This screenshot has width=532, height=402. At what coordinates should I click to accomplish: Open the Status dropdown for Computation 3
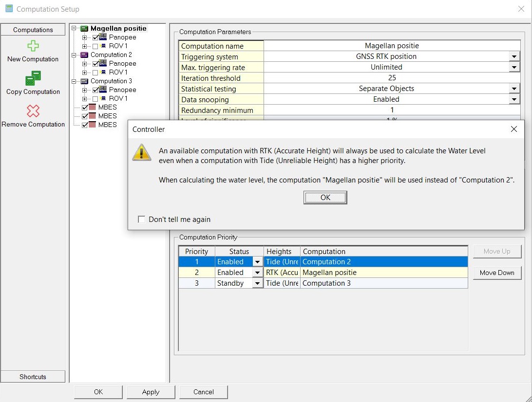tap(258, 283)
